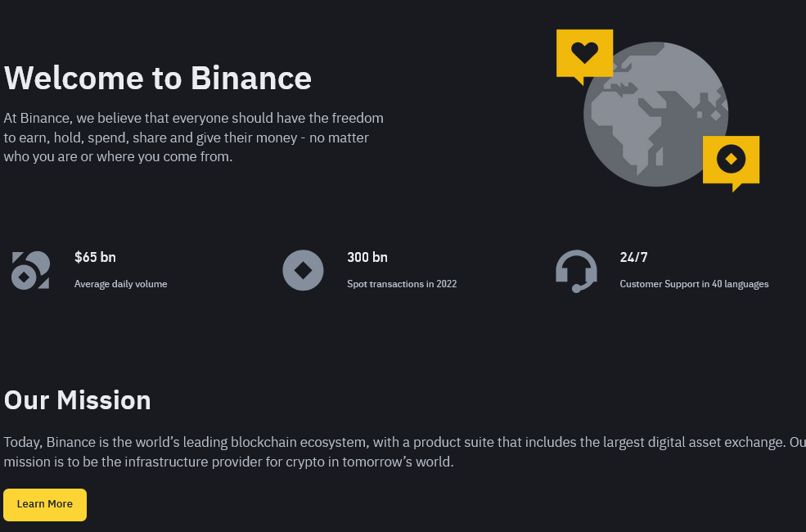The width and height of the screenshot is (806, 532).
Task: Click the yellow coin speech bubble icon
Action: pyautogui.click(x=731, y=163)
